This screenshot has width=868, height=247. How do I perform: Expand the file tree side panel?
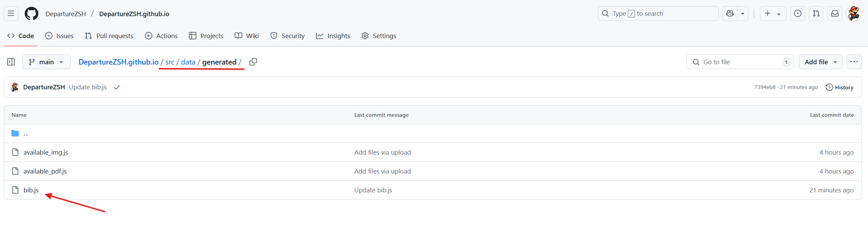[11, 62]
